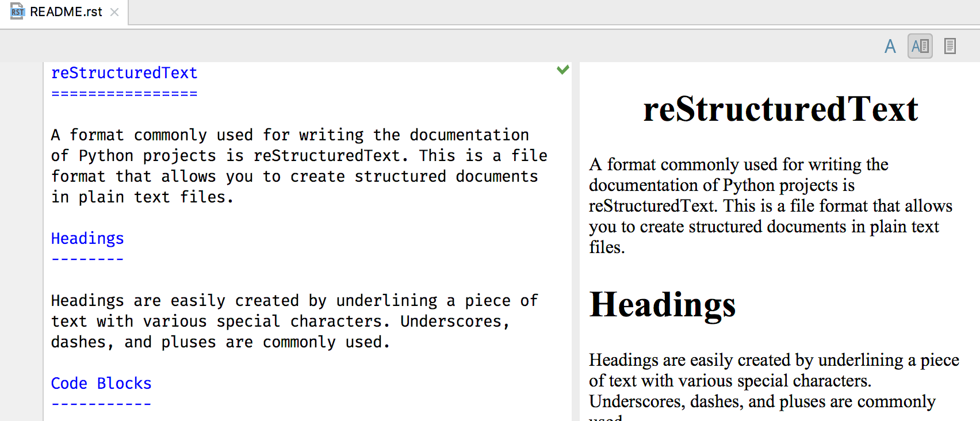This screenshot has height=421, width=980.
Task: Click the '--------' underline below Headings
Action: 87,259
